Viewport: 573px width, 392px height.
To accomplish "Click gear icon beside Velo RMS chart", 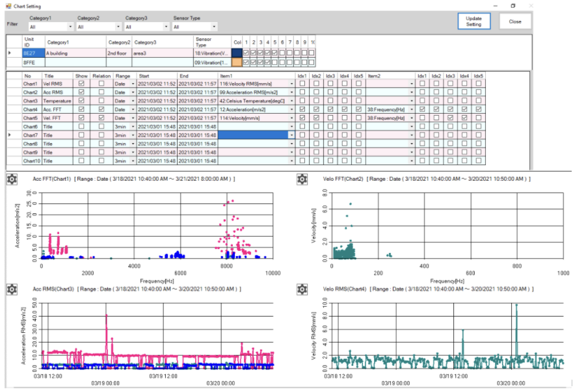I will [x=302, y=289].
